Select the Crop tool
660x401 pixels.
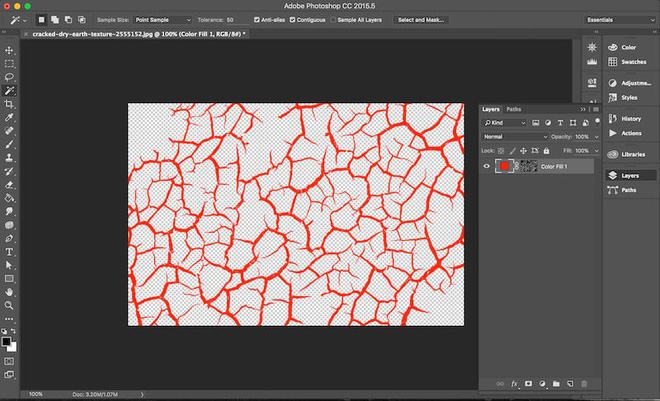10,103
